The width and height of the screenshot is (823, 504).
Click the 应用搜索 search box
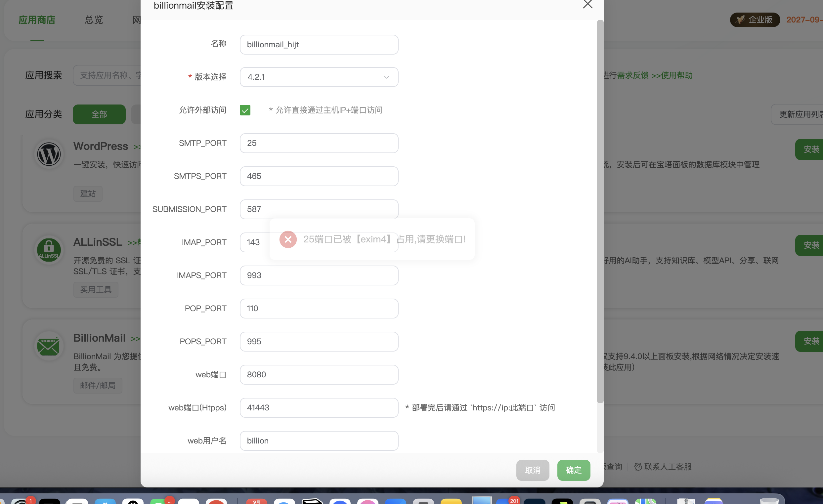tap(107, 75)
